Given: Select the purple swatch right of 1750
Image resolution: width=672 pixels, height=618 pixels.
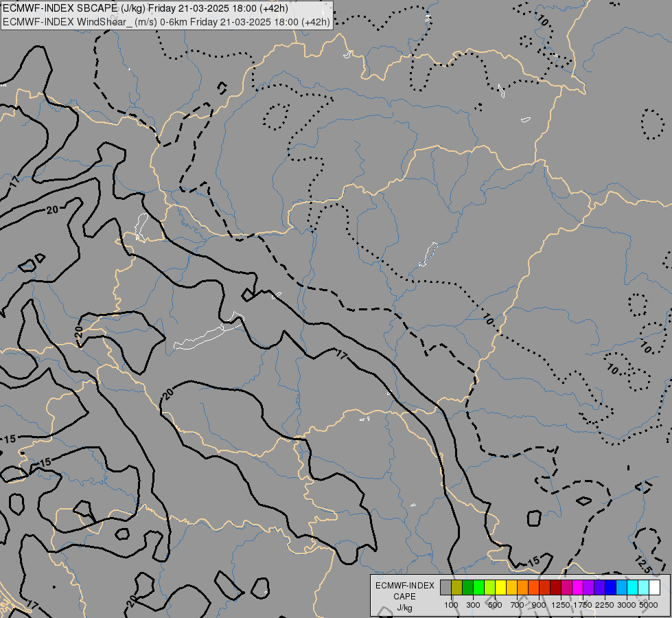Looking at the screenshot, I should pos(589,588).
